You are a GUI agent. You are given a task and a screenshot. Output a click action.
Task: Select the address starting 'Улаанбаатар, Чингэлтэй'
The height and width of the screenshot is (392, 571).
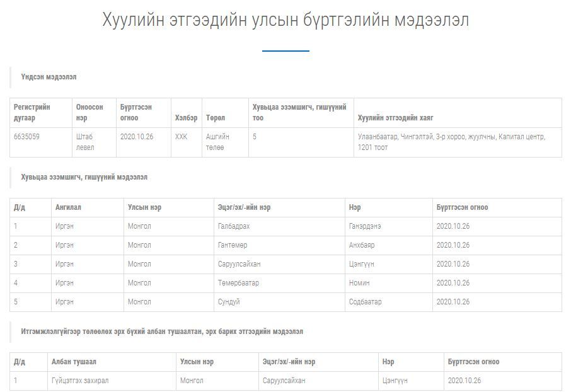click(451, 142)
